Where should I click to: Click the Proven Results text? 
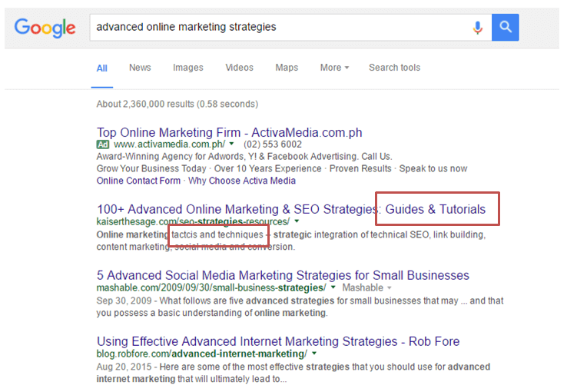click(360, 168)
